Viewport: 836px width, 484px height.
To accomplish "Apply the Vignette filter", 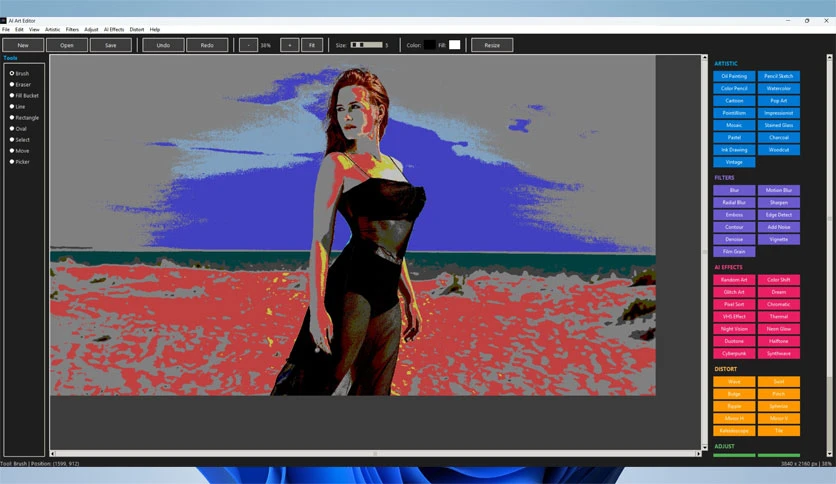I will pyautogui.click(x=778, y=239).
